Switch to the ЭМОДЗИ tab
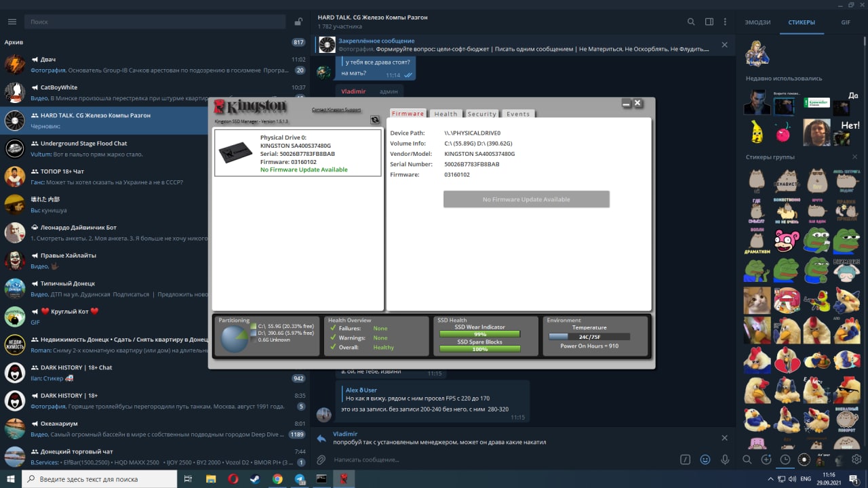This screenshot has height=488, width=868. pyautogui.click(x=757, y=22)
